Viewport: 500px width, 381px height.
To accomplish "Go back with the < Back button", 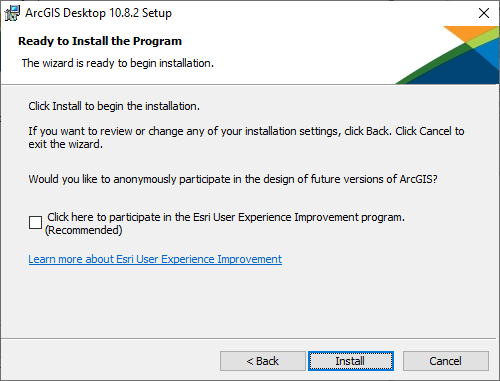I will click(x=263, y=361).
